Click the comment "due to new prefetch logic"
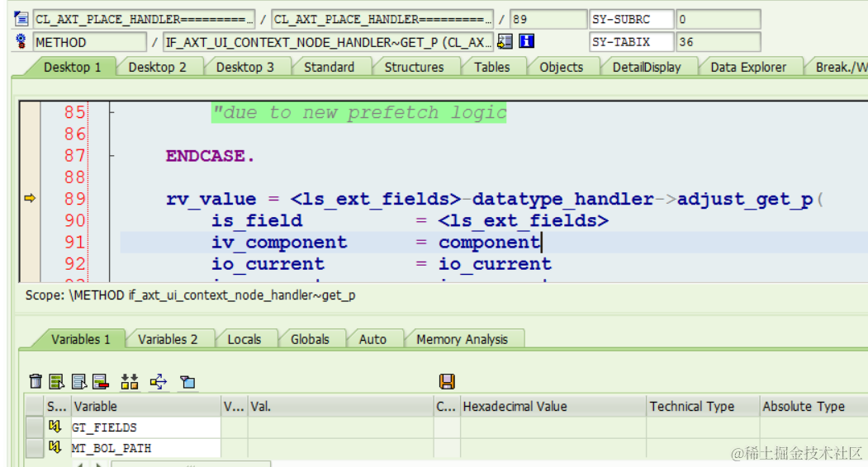 (359, 113)
